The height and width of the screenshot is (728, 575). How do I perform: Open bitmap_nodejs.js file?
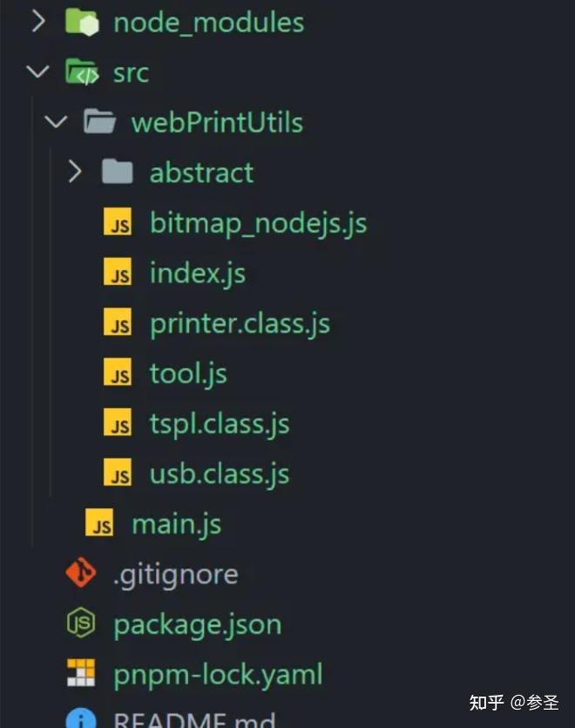coord(258,222)
